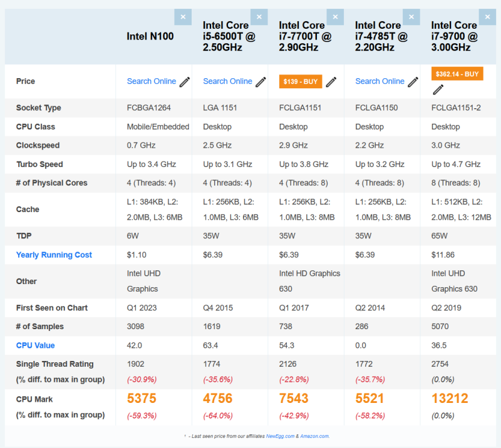
Task: Edit price pencil icon for i7-9700
Action: coord(438,89)
